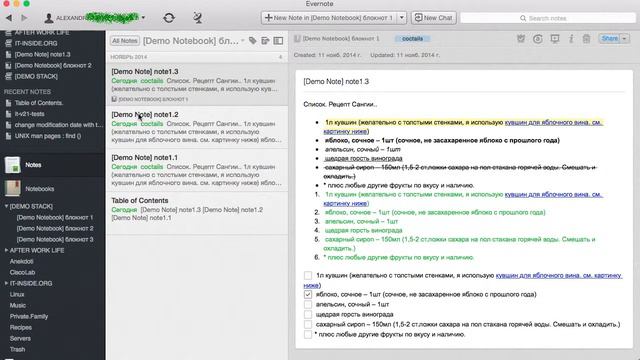
Task: Select [Demo Notebook] блокнот 3 in stack tree
Action: tap(55, 240)
